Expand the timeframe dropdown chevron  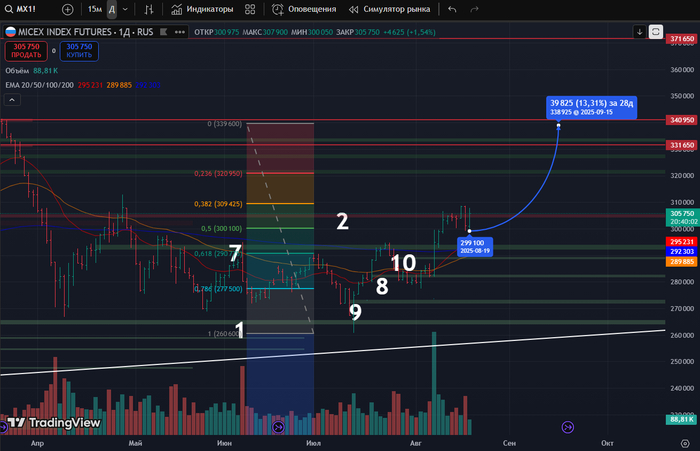(x=124, y=9)
